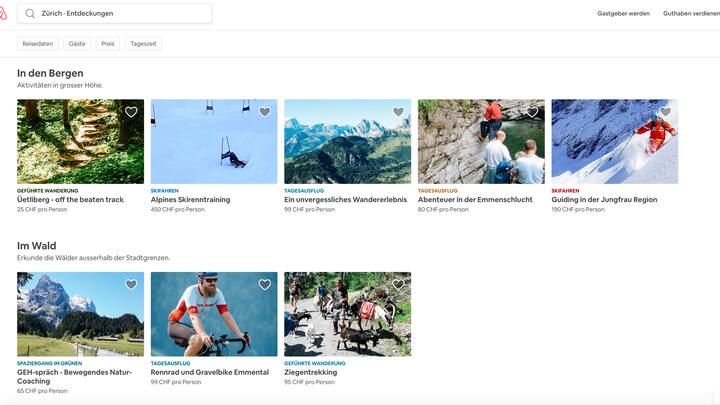Click the 190 CHF pro Person price
The height and width of the screenshot is (405, 720).
coord(578,209)
